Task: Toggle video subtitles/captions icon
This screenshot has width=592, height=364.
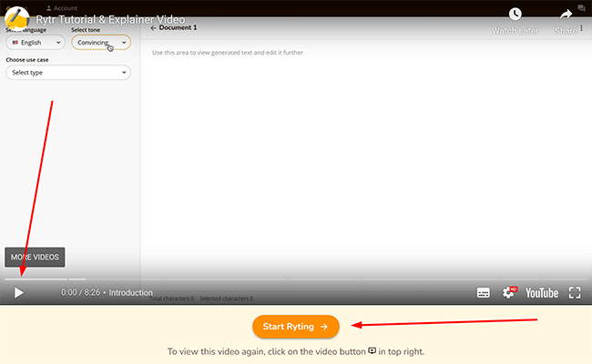Action: tap(484, 293)
